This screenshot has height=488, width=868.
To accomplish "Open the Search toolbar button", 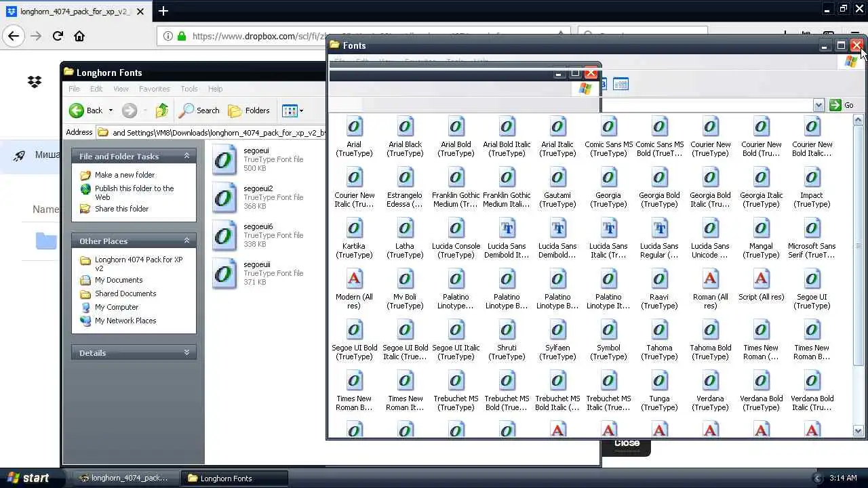I will (199, 110).
